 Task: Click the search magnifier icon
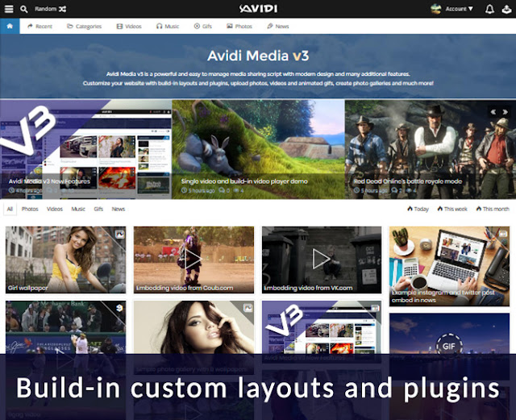[23, 9]
